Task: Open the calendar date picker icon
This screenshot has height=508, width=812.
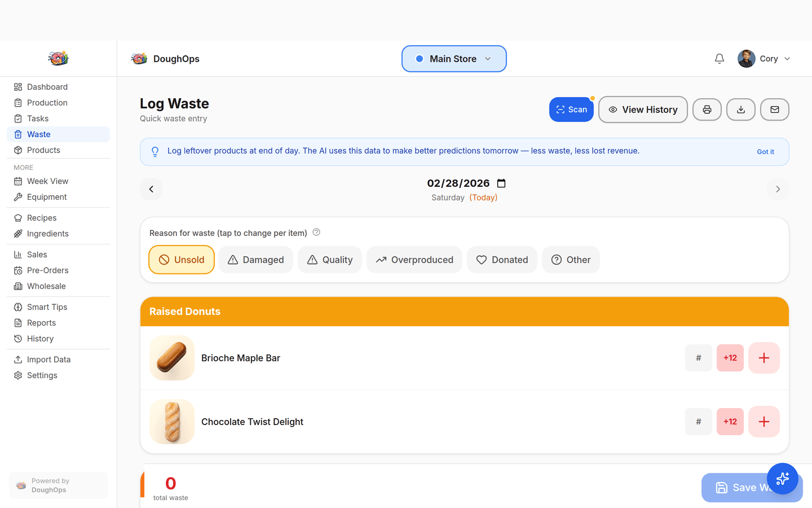Action: [501, 183]
